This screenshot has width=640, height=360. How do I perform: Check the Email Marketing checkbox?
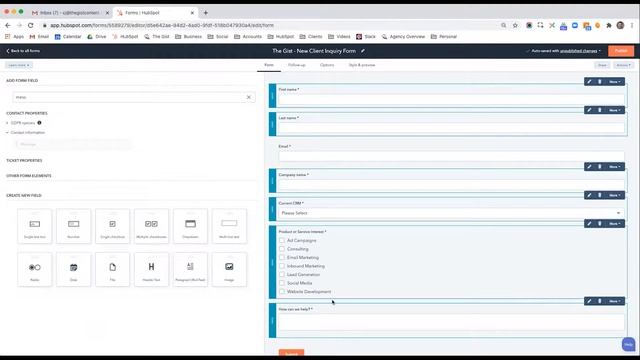pyautogui.click(x=282, y=258)
